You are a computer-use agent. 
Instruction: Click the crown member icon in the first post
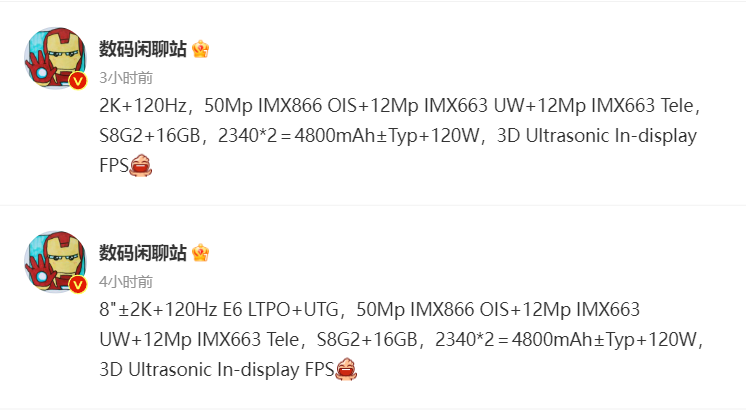(x=200, y=49)
